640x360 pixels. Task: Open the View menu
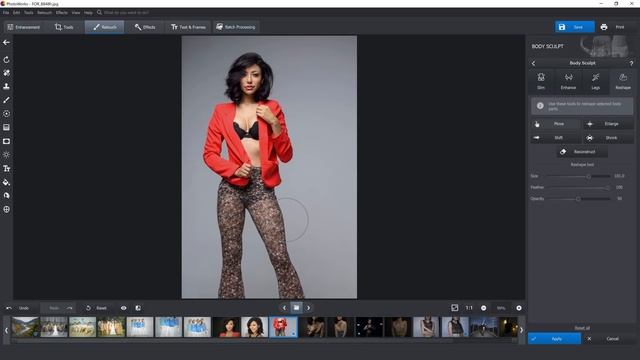click(76, 13)
